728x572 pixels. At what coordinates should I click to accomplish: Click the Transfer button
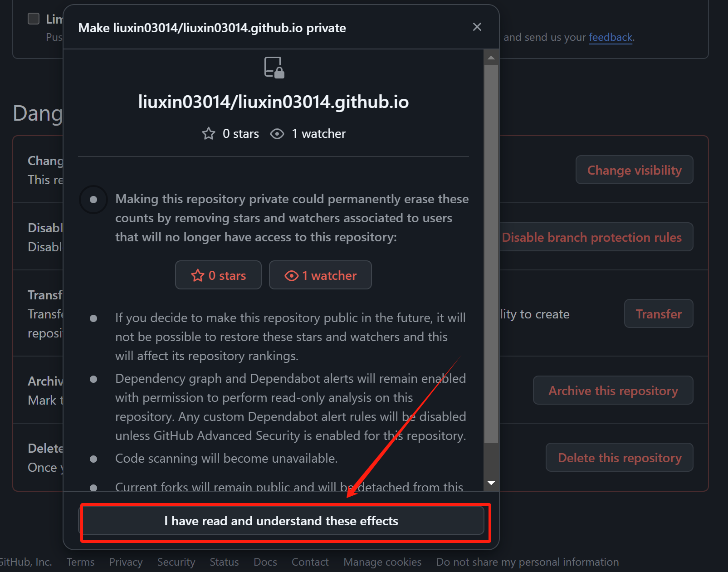(x=659, y=314)
